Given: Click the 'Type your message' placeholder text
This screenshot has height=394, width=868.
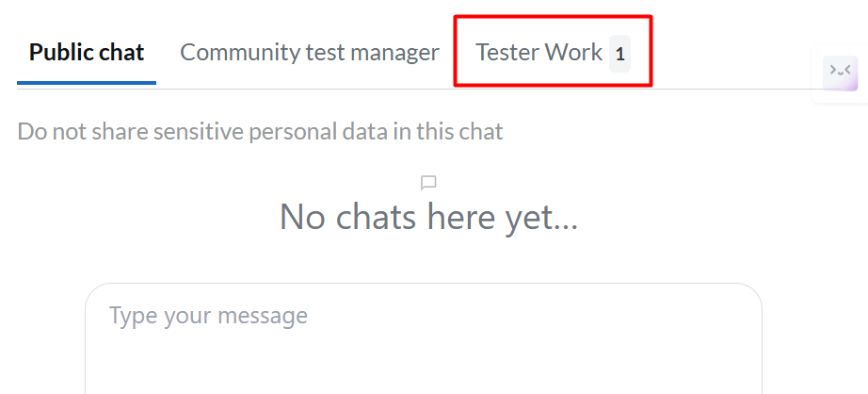Looking at the screenshot, I should (208, 316).
